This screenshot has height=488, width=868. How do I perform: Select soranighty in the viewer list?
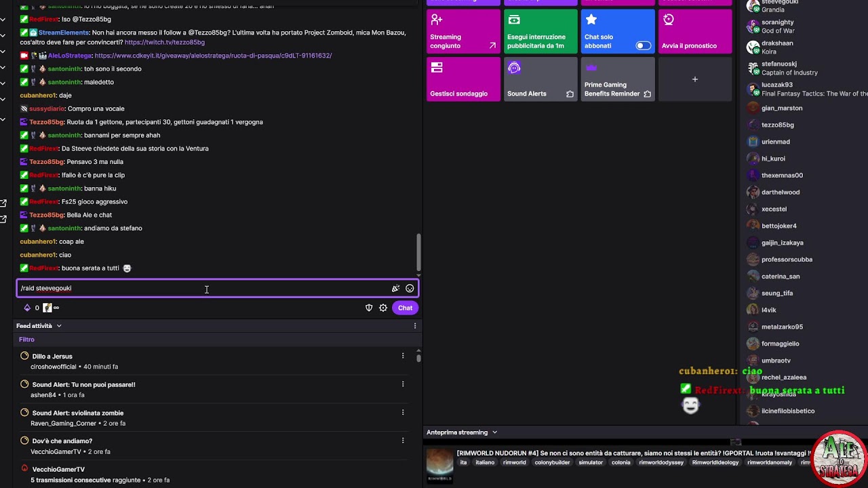click(778, 22)
